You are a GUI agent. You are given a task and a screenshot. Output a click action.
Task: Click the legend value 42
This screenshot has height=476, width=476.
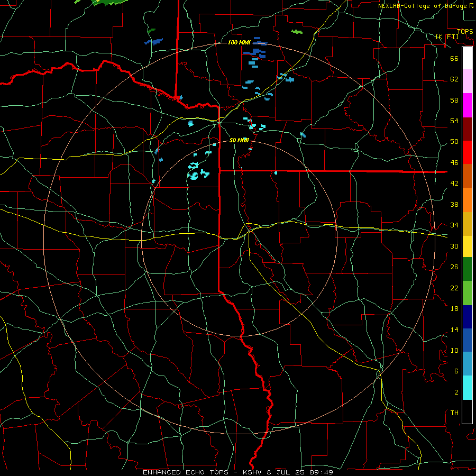(x=454, y=184)
